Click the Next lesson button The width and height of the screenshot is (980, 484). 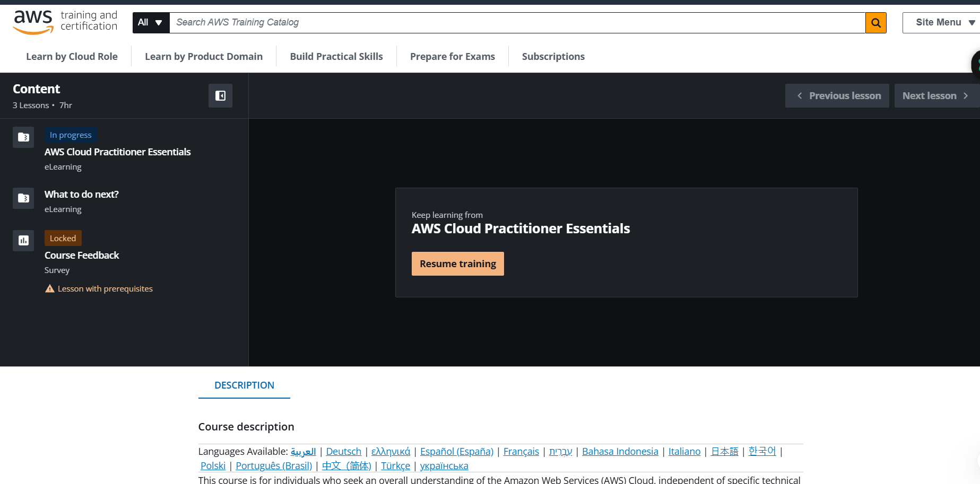(936, 95)
